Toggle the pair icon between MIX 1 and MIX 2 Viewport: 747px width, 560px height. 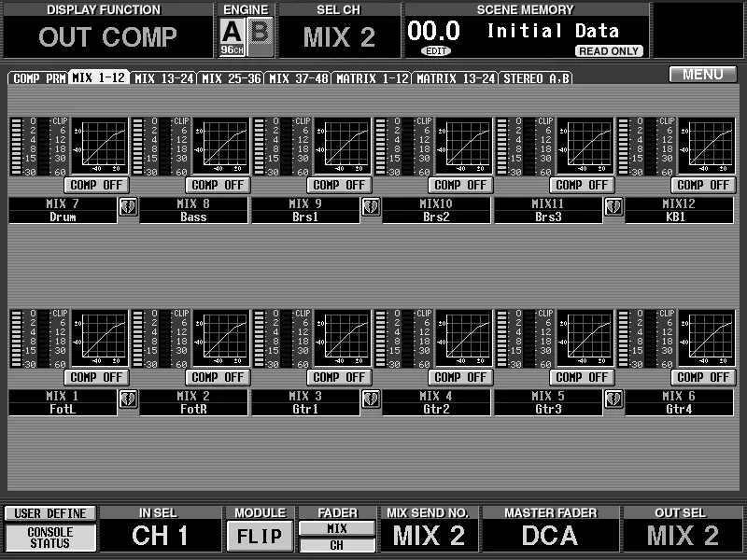128,399
